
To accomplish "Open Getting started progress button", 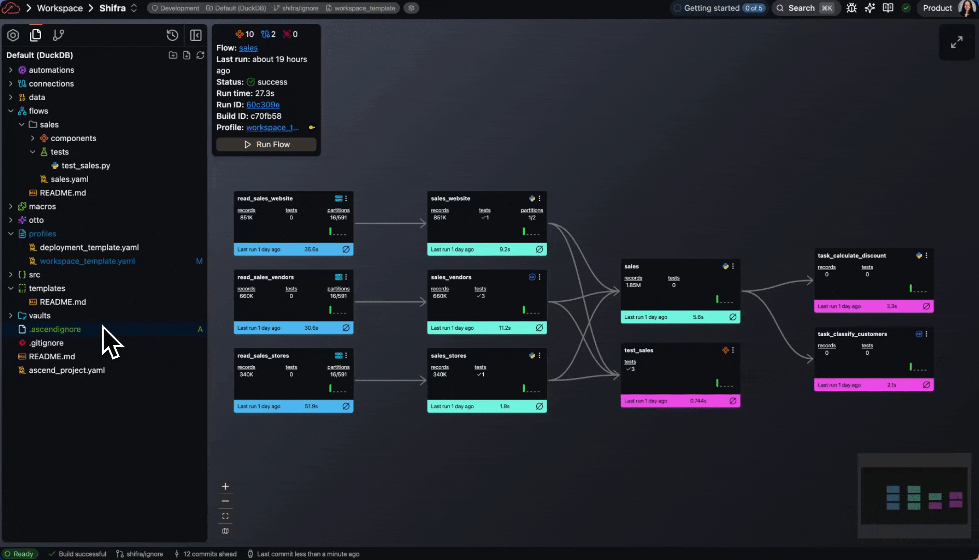I will (x=719, y=8).
